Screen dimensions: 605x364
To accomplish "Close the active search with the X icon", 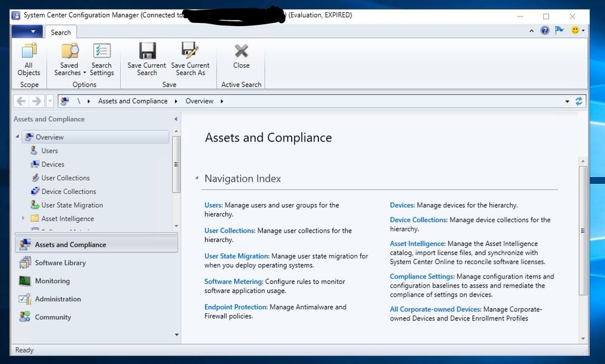I will click(x=241, y=50).
